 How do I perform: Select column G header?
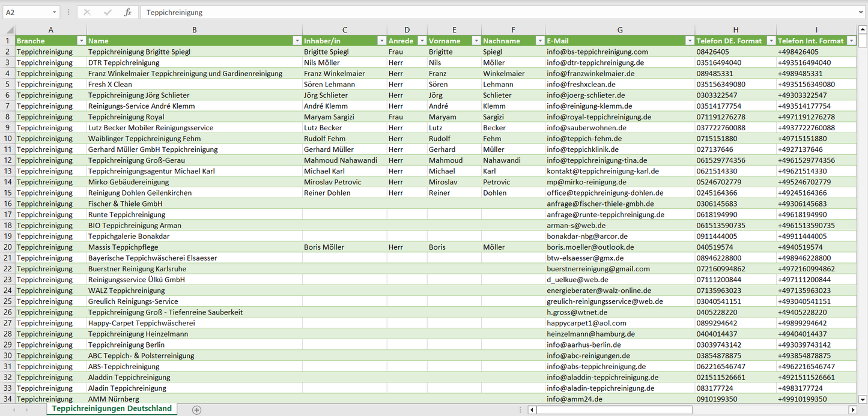click(620, 30)
